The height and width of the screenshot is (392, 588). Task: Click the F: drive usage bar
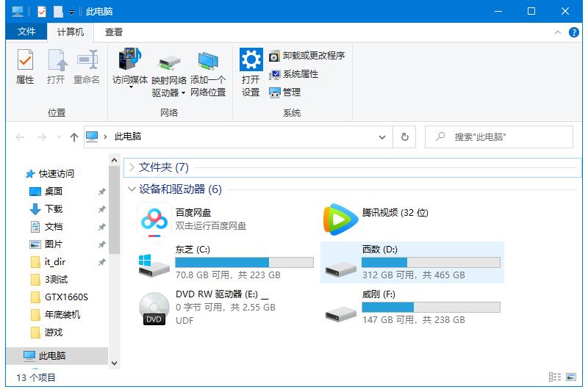pyautogui.click(x=431, y=307)
